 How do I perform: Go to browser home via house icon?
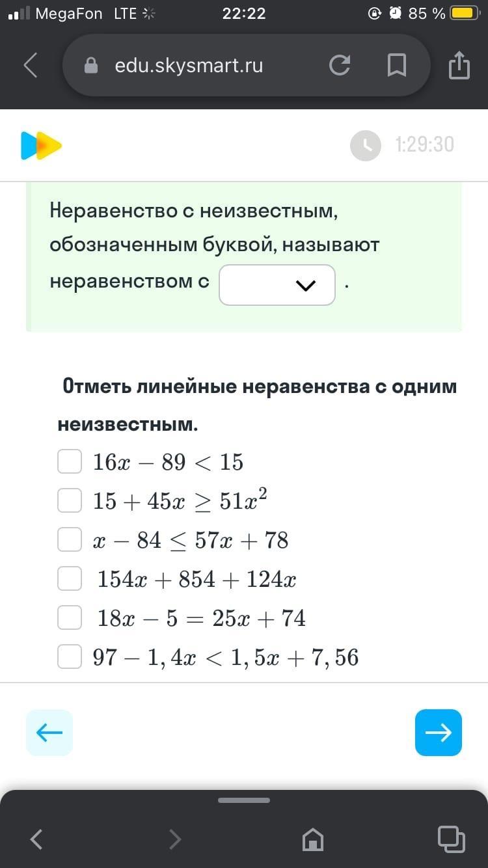[x=313, y=839]
